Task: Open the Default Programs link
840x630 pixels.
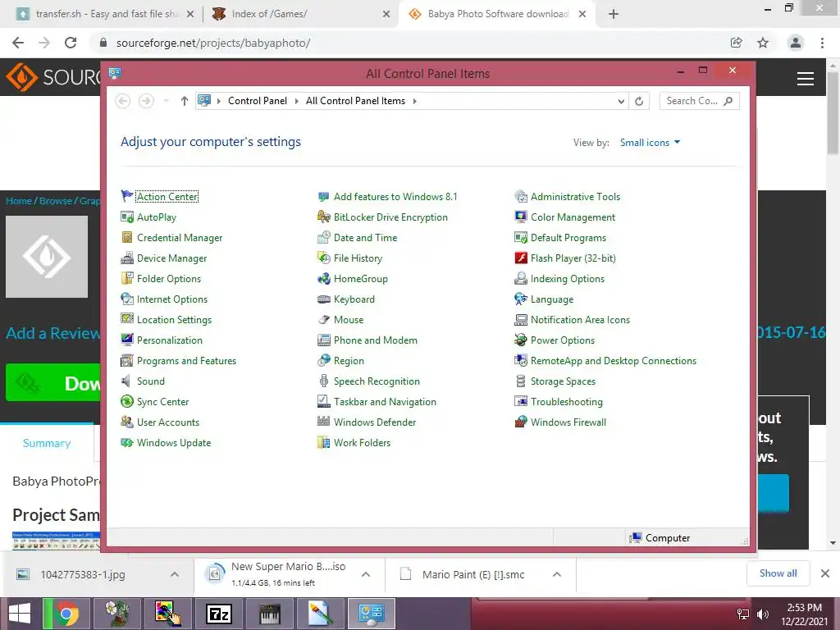Action: [x=568, y=237]
